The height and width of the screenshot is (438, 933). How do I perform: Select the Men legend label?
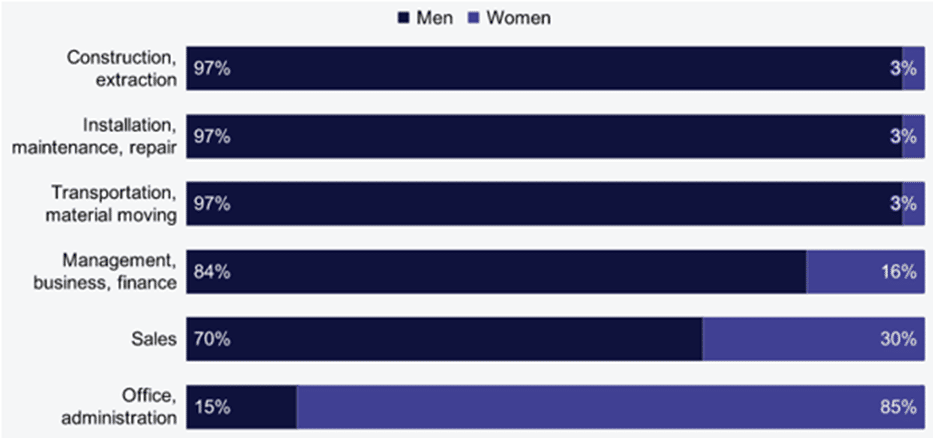tap(434, 18)
